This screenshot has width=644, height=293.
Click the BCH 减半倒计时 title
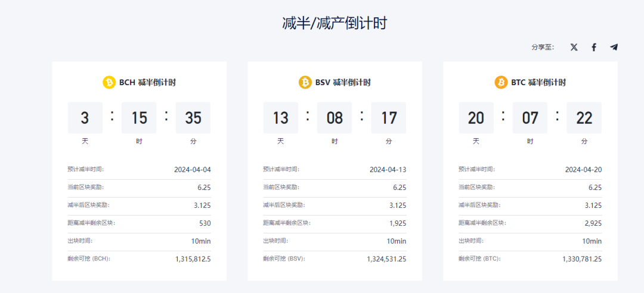147,83
